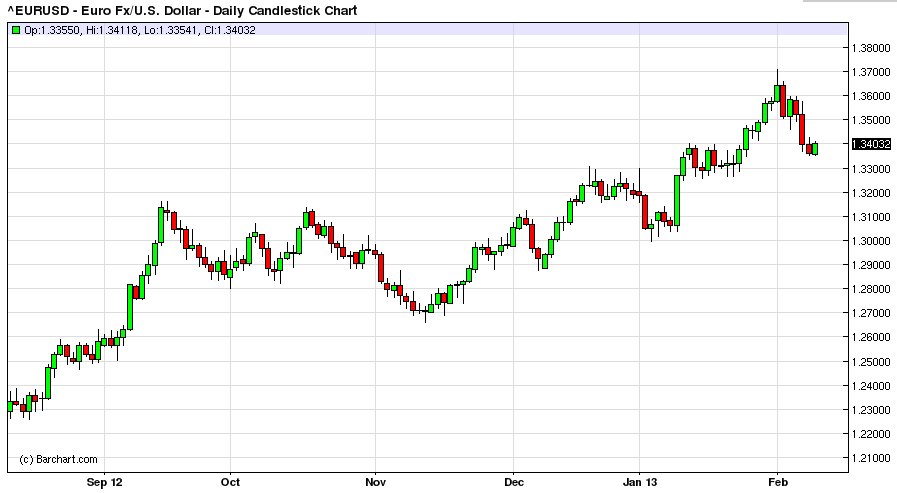Select the chart title '^EURUSD - Euro Fx/U.S. Dollar'

pos(106,10)
